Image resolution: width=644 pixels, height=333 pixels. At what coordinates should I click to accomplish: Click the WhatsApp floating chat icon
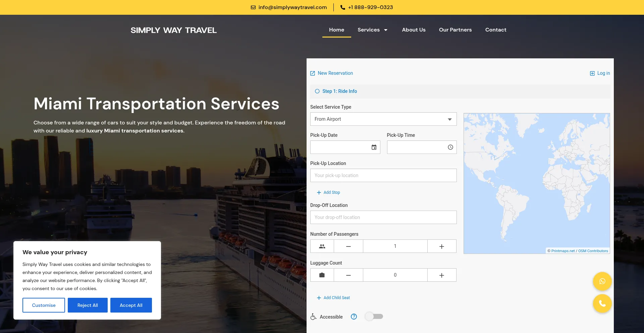coord(602,281)
